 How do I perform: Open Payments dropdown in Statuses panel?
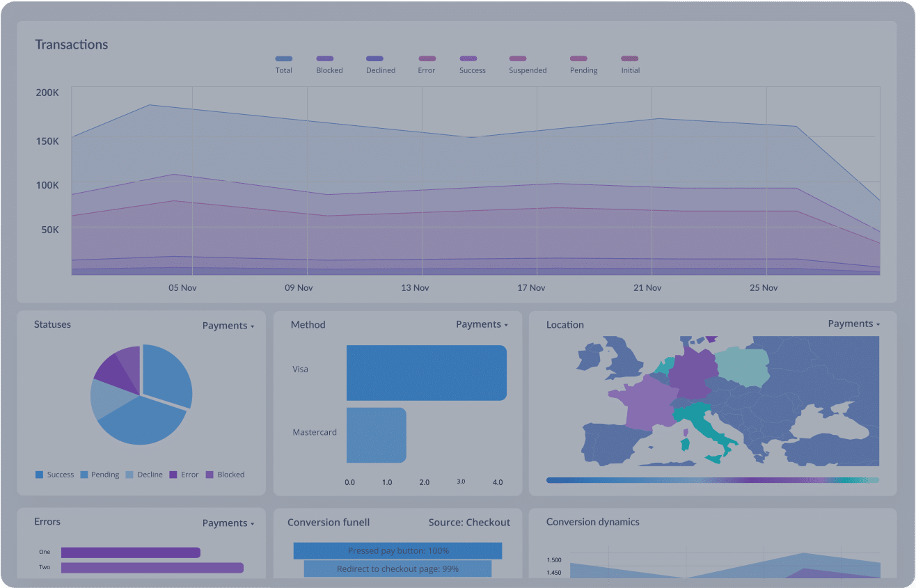click(228, 326)
